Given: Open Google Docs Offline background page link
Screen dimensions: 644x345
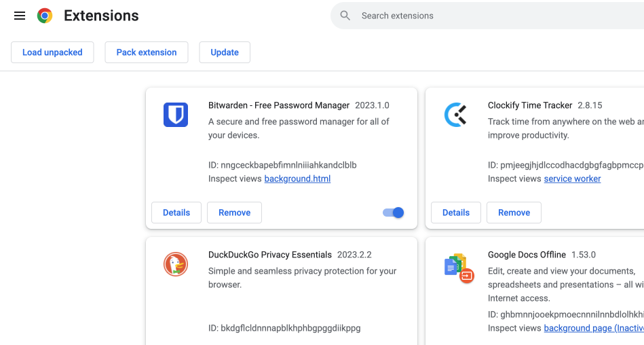Looking at the screenshot, I should (594, 328).
